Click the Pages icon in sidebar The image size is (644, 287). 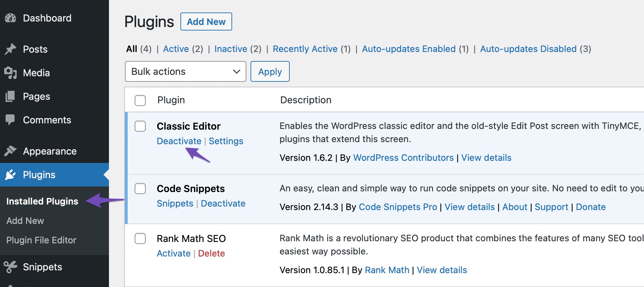click(10, 96)
